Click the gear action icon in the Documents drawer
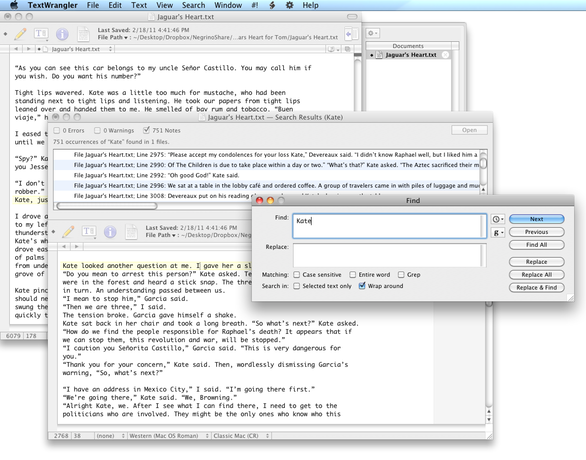The height and width of the screenshot is (460, 586). coord(373,33)
